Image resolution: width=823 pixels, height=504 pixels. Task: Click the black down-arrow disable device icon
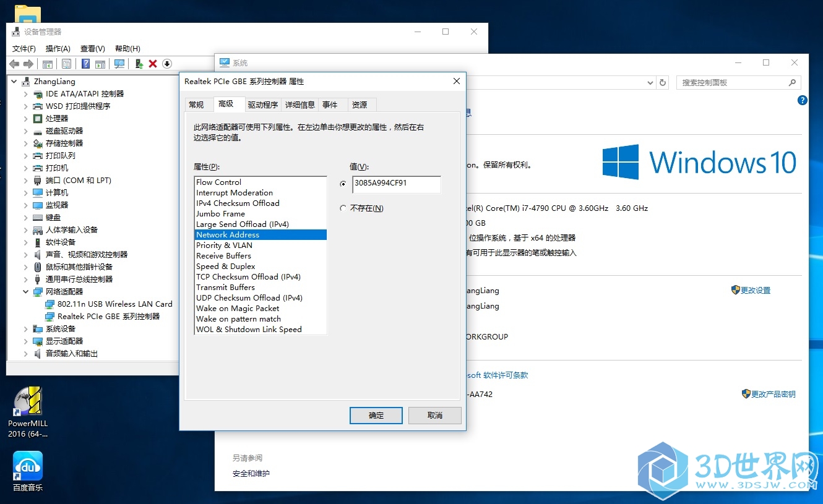click(167, 64)
